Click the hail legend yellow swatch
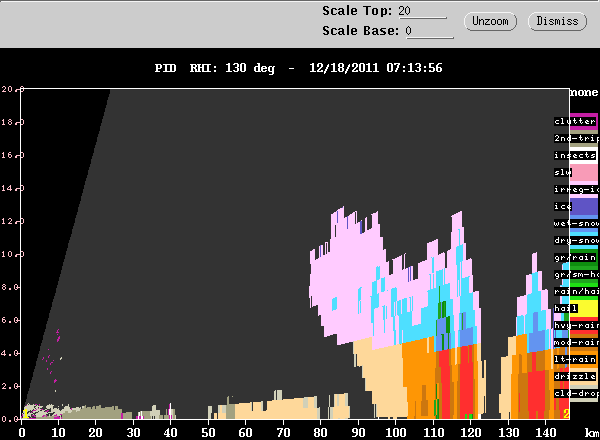The width and height of the screenshot is (600, 440). pyautogui.click(x=584, y=308)
